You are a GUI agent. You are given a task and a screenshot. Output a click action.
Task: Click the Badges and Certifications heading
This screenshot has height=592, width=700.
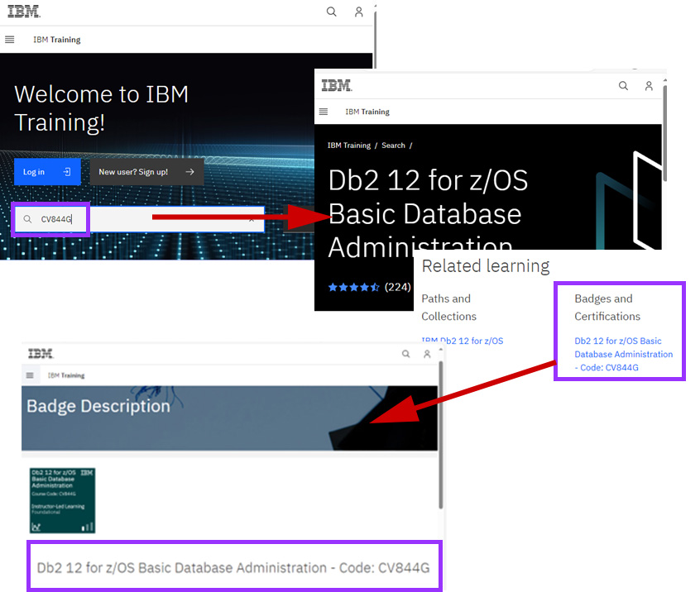point(607,308)
